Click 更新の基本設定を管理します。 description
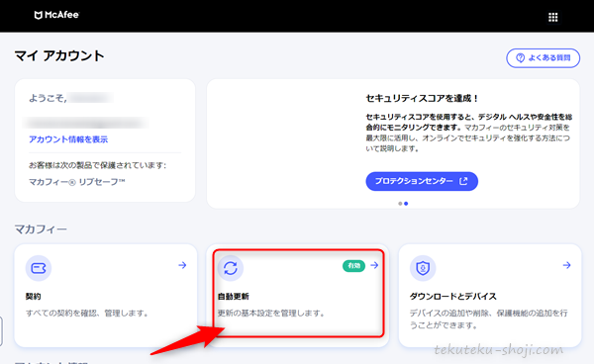This screenshot has height=364, width=594. pos(271,314)
